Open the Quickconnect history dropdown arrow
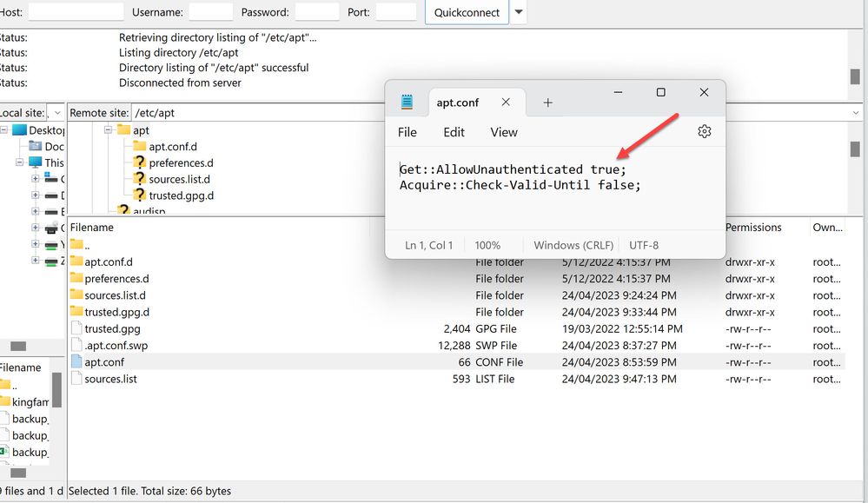 pos(519,12)
